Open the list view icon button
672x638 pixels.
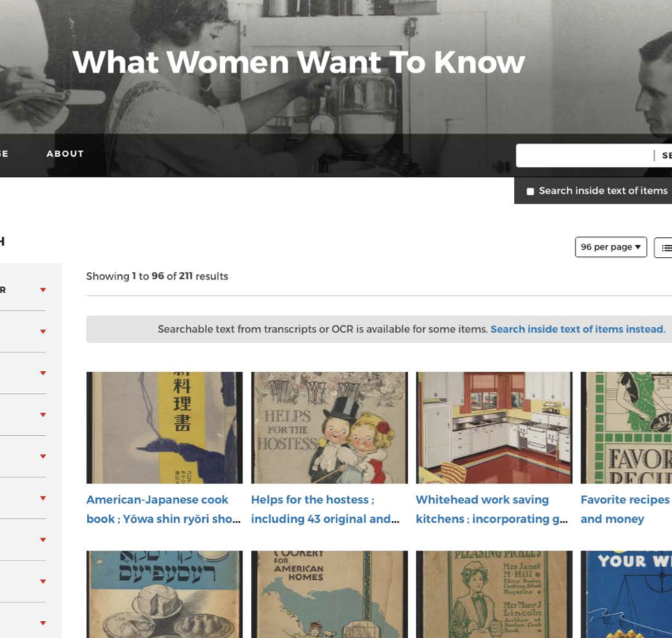coord(663,247)
